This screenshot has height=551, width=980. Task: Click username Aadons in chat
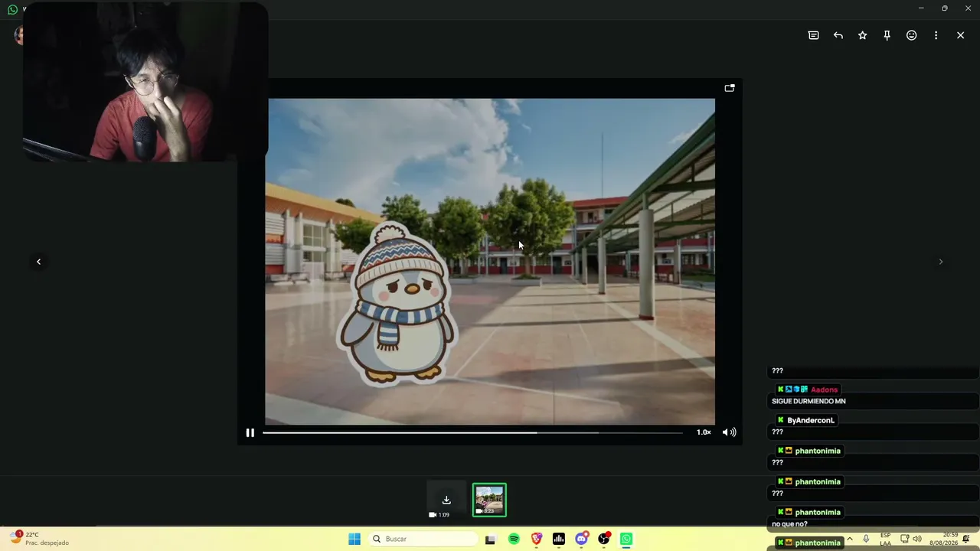point(824,390)
